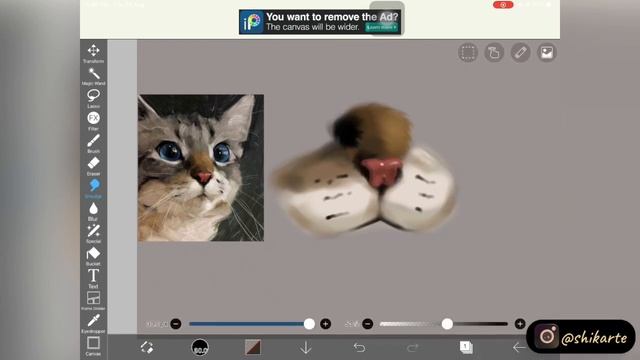This screenshot has width=640, height=360.
Task: Redo the last undone stroke
Action: click(x=412, y=347)
